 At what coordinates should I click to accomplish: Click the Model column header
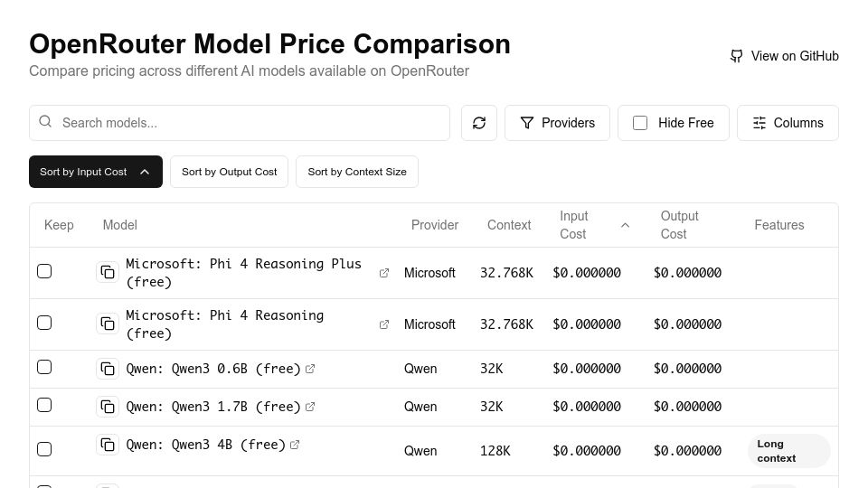coord(119,225)
